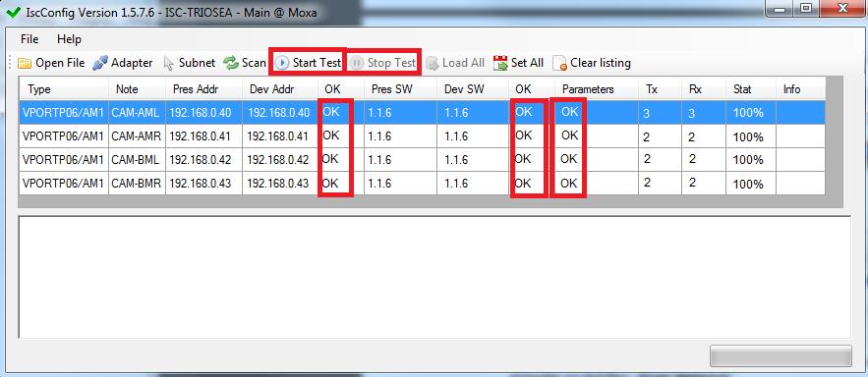
Task: Open the File menu
Action: click(29, 39)
